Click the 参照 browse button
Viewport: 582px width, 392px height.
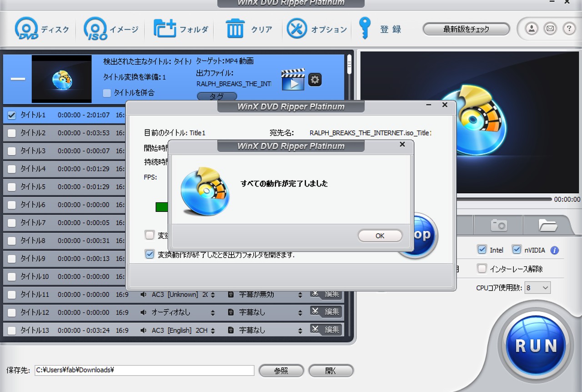pyautogui.click(x=281, y=371)
